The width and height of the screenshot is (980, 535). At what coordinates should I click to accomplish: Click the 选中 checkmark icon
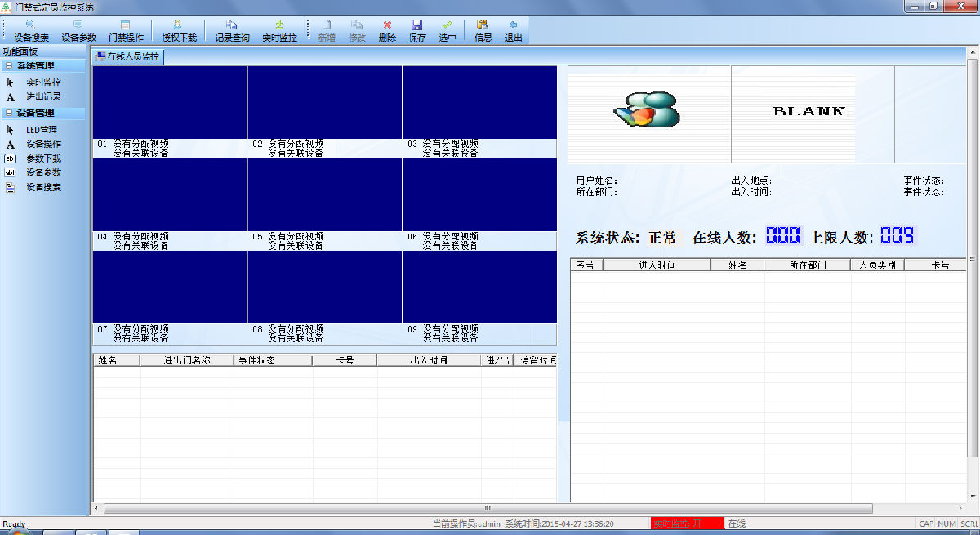pos(447,30)
